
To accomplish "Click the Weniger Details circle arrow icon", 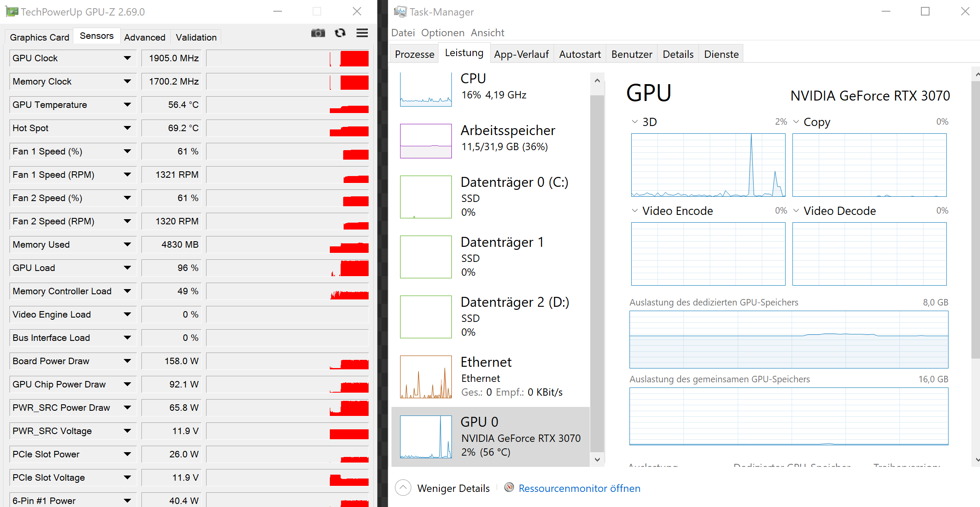I will point(403,488).
